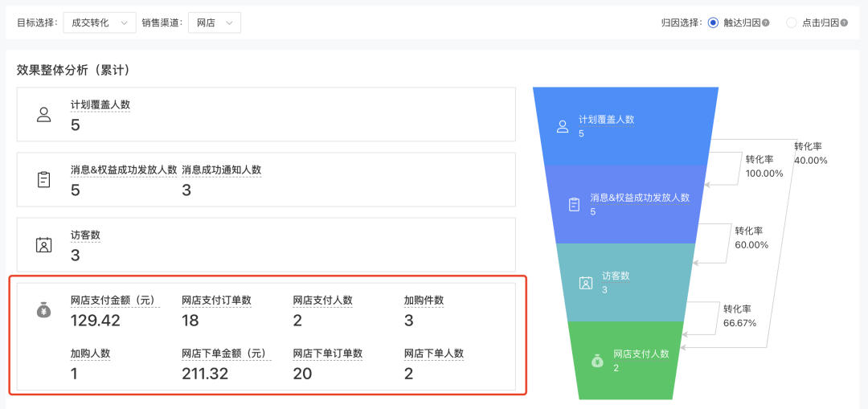Screen dimensions: 868x409
Task: Click the 消息成功通知人数 metric label
Action: (222, 170)
